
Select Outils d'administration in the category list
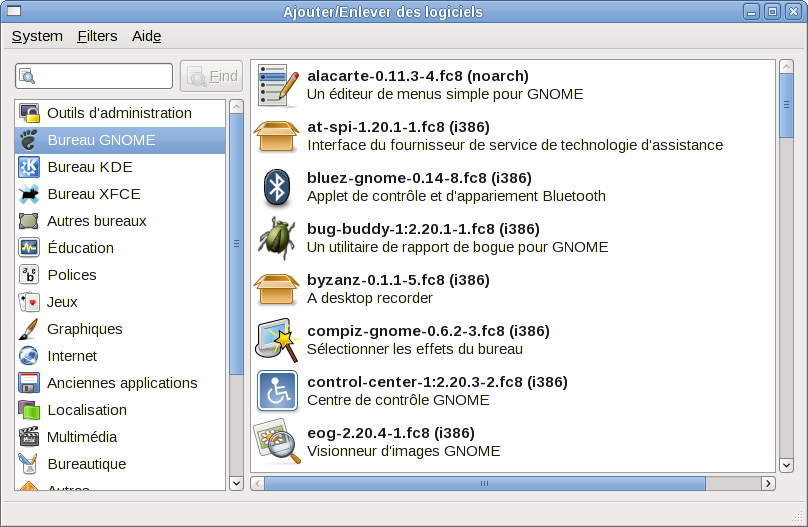(x=119, y=113)
